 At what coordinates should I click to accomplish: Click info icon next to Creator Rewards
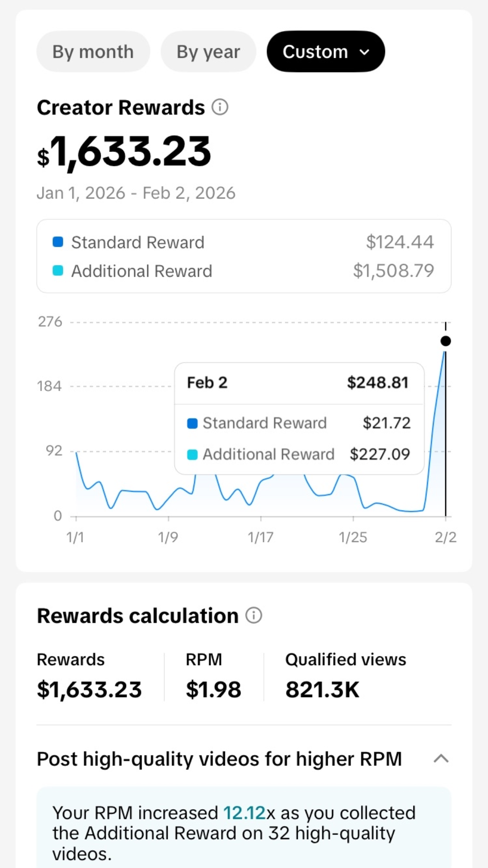pyautogui.click(x=220, y=108)
